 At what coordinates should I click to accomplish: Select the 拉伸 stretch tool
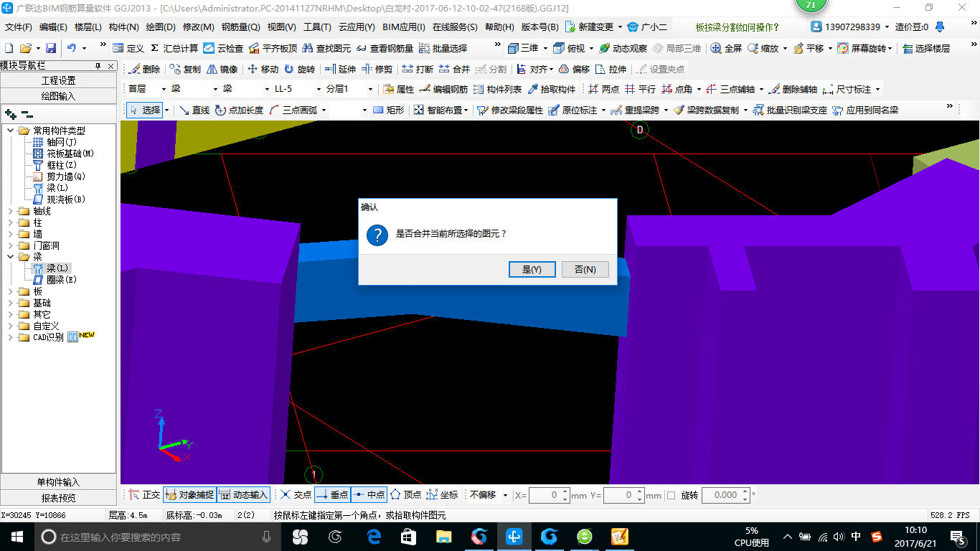611,70
